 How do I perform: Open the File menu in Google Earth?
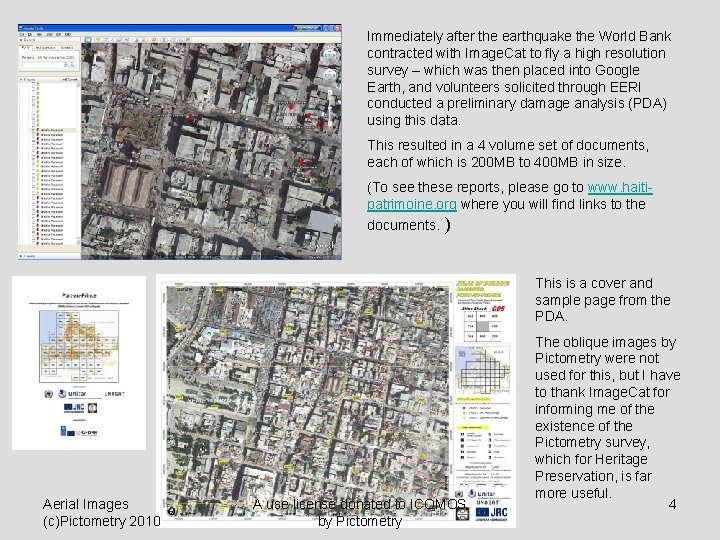coord(22,34)
